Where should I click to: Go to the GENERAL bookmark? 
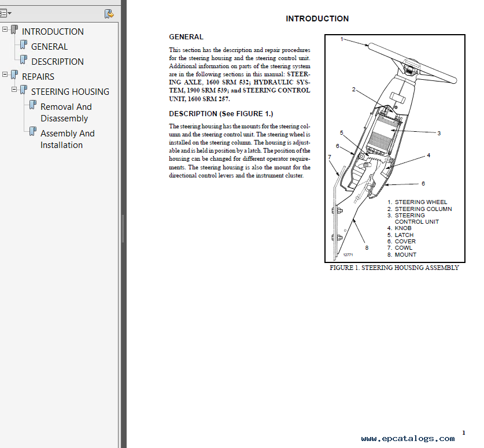49,47
